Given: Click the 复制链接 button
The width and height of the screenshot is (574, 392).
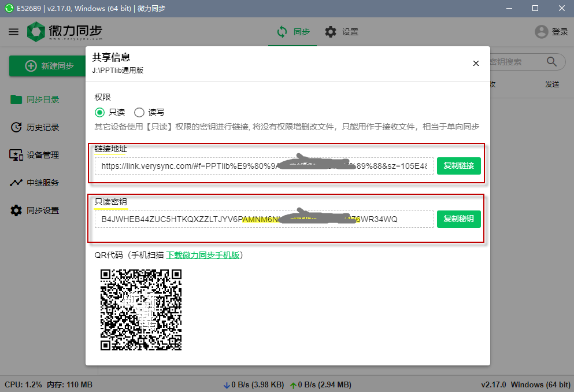Looking at the screenshot, I should tap(459, 165).
